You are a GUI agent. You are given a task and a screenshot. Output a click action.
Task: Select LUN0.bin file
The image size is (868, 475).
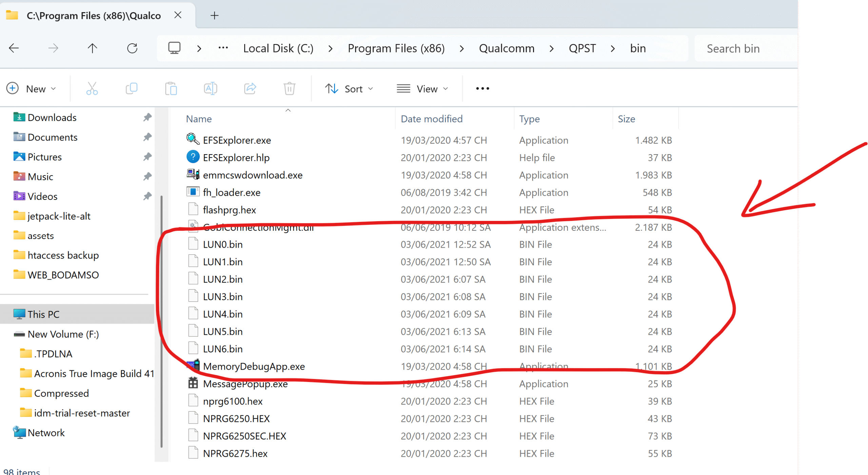(x=223, y=245)
